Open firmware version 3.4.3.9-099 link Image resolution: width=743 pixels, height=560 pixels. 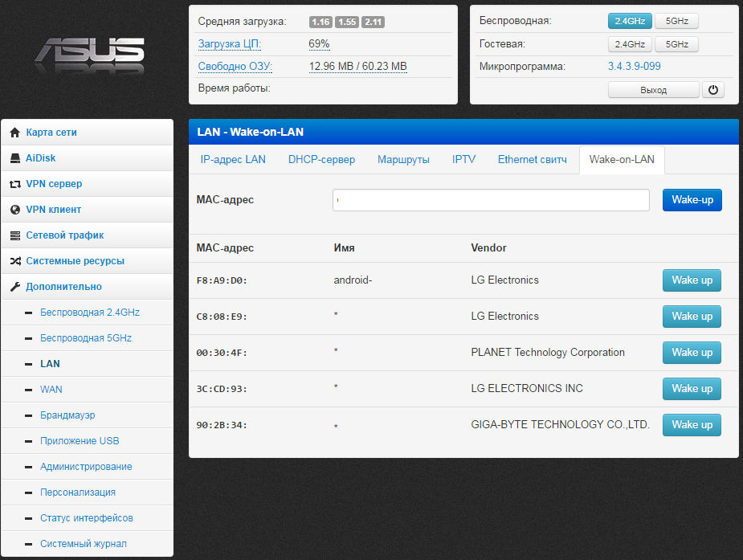[634, 67]
